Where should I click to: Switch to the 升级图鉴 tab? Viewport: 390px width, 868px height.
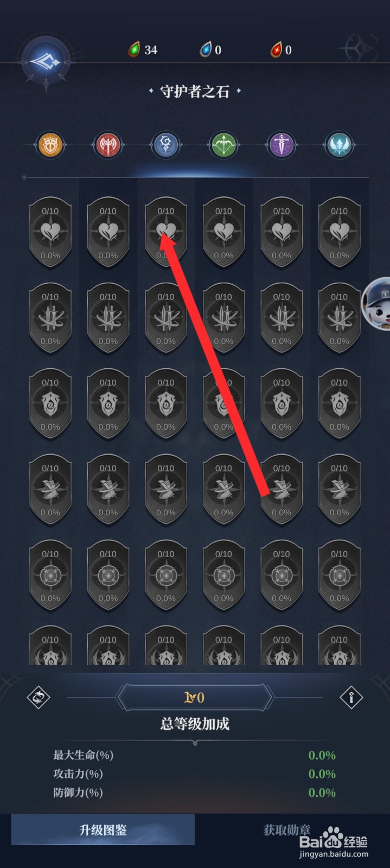pyautogui.click(x=103, y=829)
